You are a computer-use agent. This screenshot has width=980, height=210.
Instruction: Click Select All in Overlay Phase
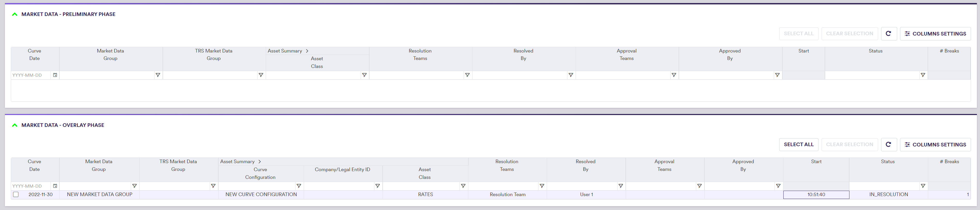[x=798, y=144]
